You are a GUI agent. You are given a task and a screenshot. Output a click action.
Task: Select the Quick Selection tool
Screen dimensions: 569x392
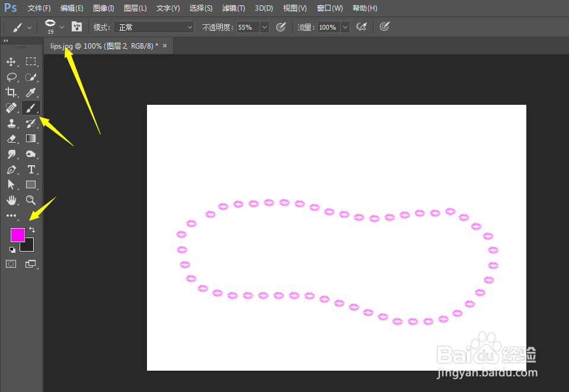pyautogui.click(x=31, y=77)
